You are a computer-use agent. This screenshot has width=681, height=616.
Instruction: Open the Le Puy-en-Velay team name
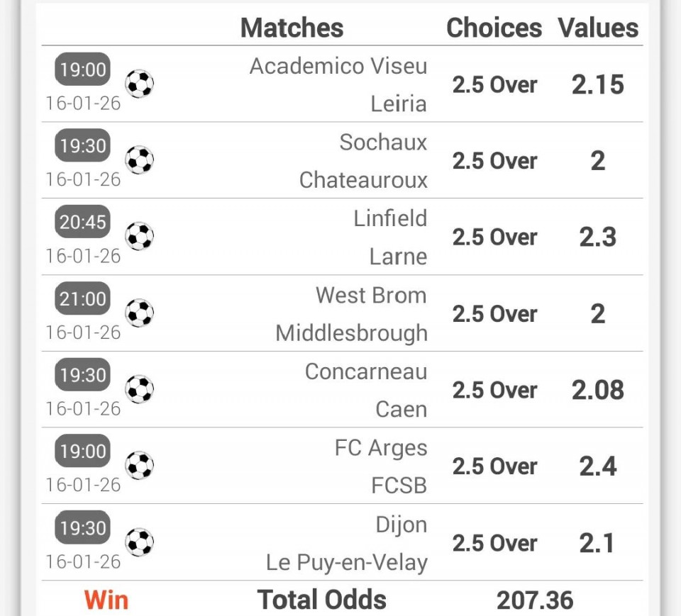coord(347,562)
